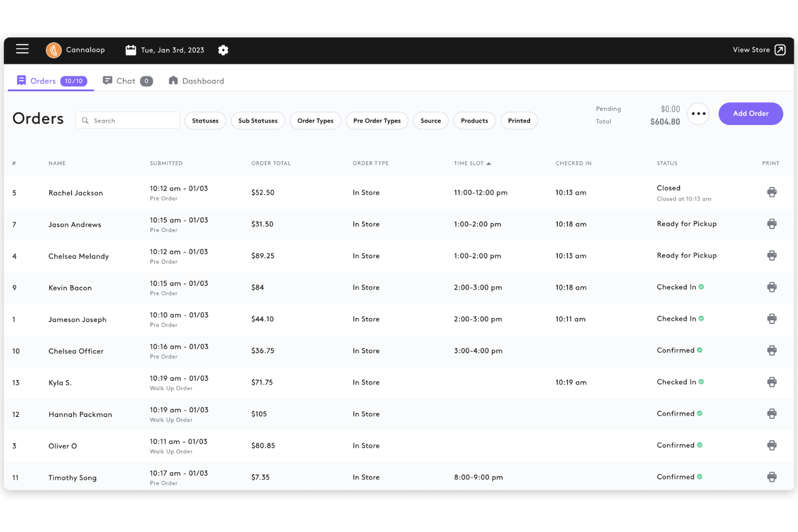Click the Search orders input field

pos(128,121)
